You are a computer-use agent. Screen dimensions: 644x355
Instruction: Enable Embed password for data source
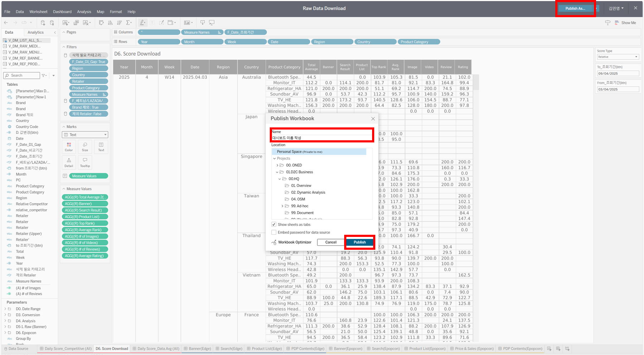[x=274, y=232]
